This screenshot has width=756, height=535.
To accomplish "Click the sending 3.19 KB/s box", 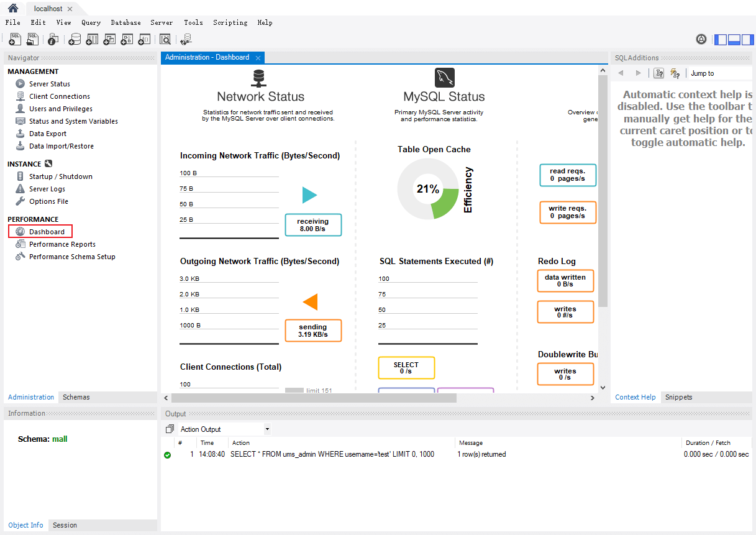I will 313,331.
